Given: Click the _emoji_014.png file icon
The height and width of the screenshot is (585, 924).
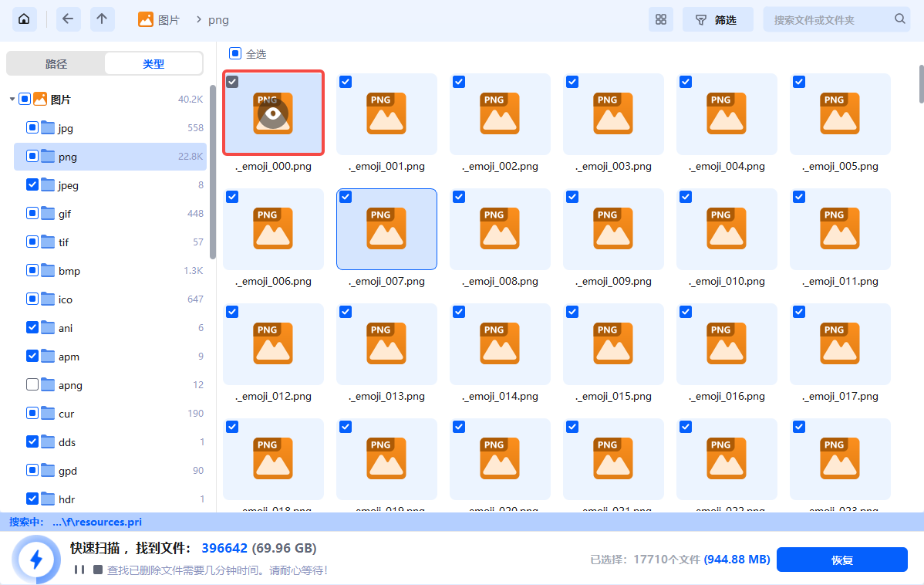Looking at the screenshot, I should (x=500, y=343).
